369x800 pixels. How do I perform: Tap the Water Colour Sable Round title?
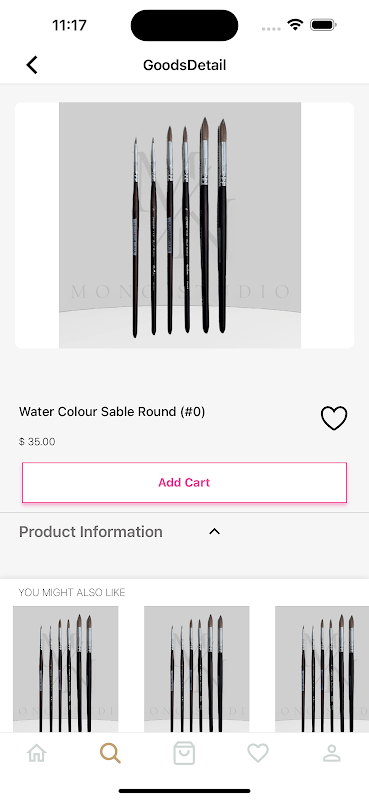pyautogui.click(x=112, y=412)
